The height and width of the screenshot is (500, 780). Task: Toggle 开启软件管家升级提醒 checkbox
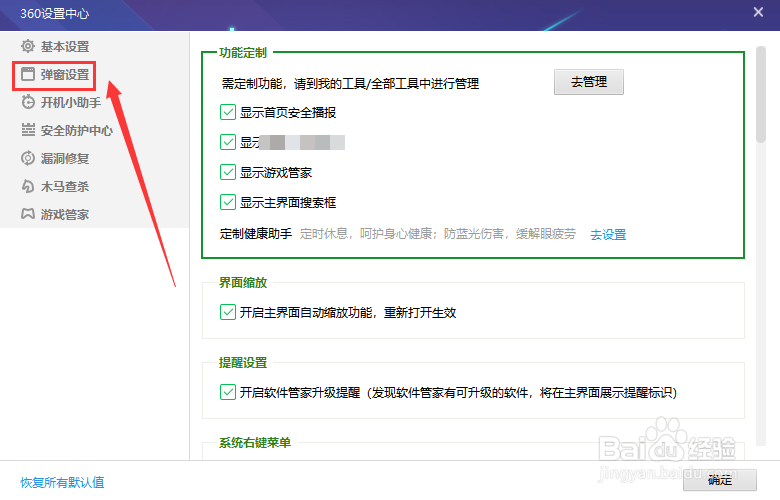pyautogui.click(x=228, y=393)
